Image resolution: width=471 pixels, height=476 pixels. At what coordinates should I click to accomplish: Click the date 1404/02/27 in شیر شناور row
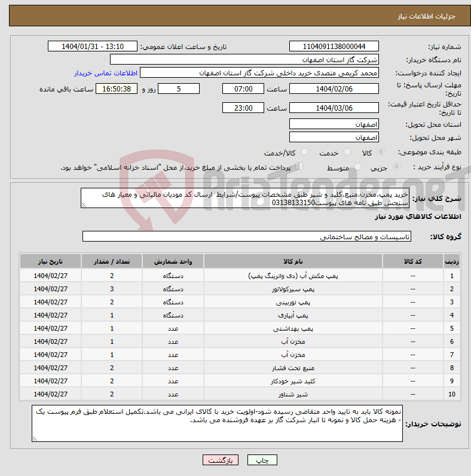[50, 394]
